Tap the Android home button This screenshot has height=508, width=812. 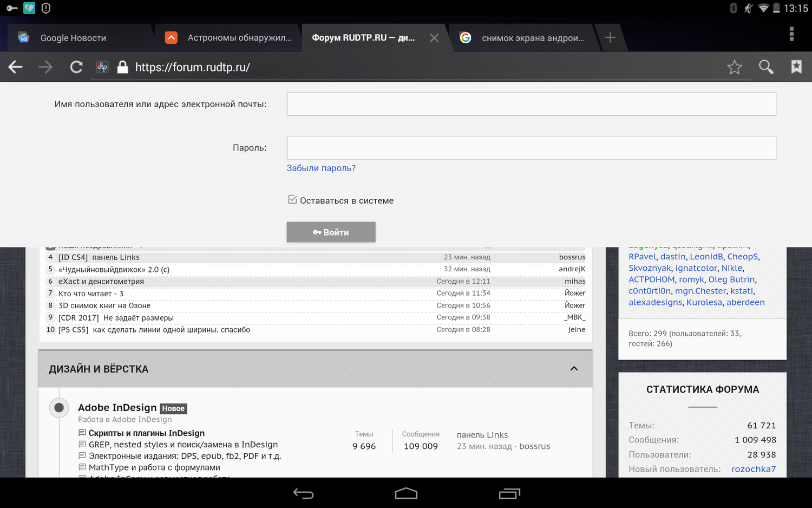tap(406, 493)
